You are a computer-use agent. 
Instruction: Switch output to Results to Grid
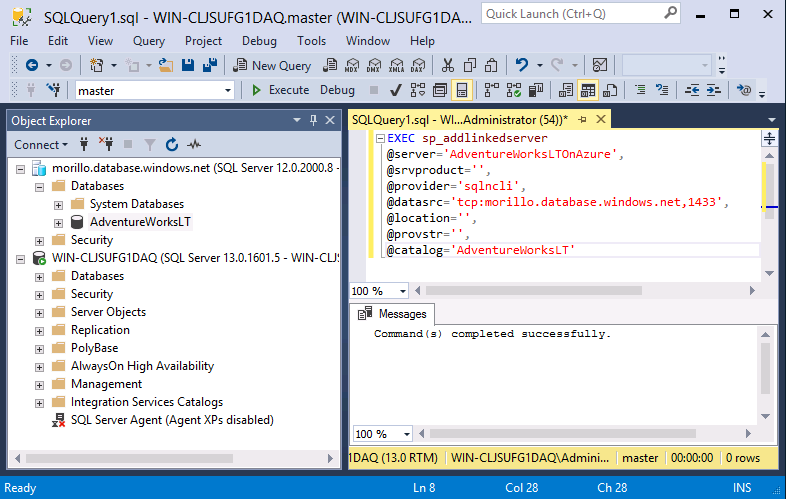pyautogui.click(x=587, y=90)
